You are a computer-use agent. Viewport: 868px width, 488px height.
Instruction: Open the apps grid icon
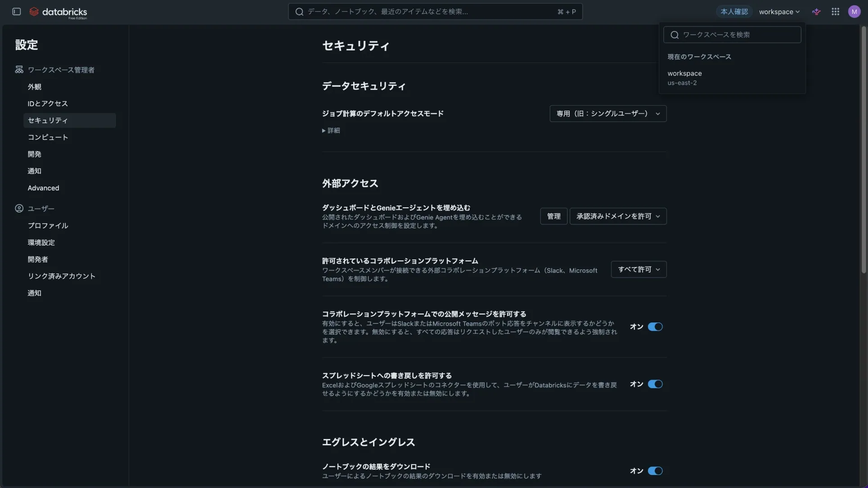tap(835, 12)
